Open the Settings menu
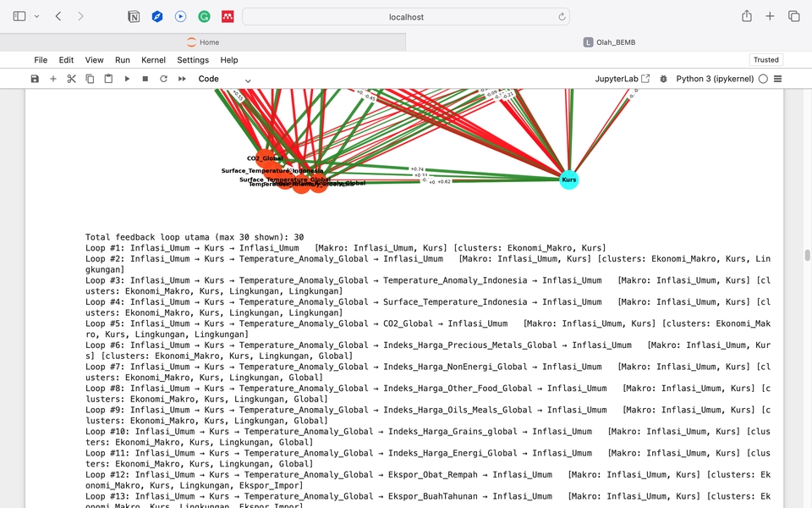The height and width of the screenshot is (508, 812). [x=193, y=60]
